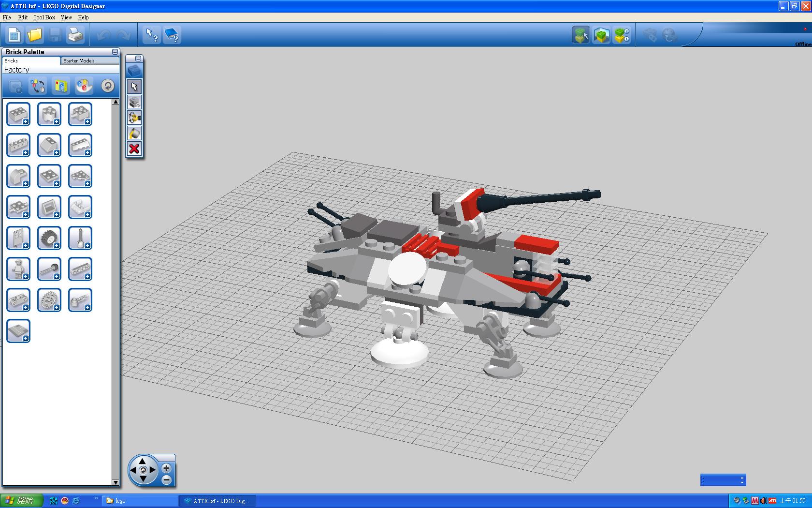Expand the wheel and tire category
This screenshot has width=812, height=508.
[49, 238]
